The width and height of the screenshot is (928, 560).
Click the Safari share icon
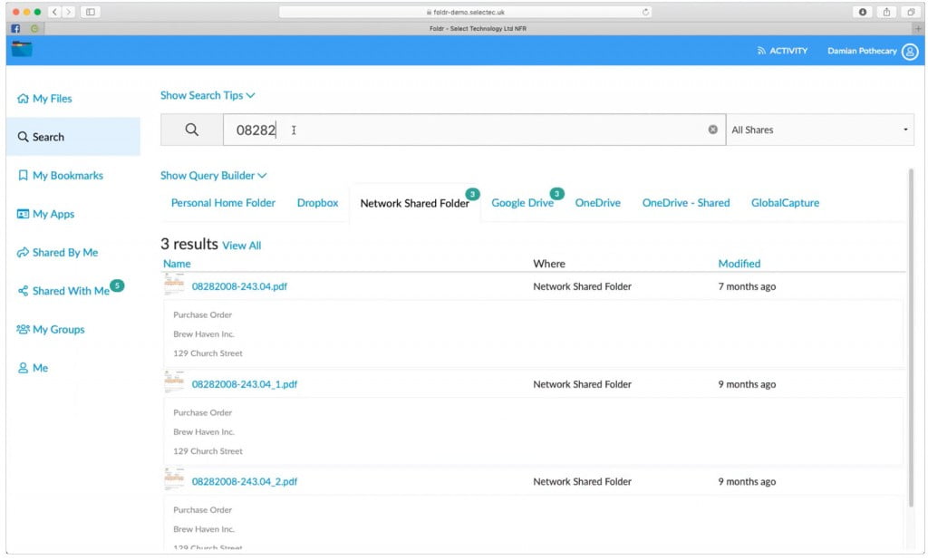pyautogui.click(x=886, y=12)
